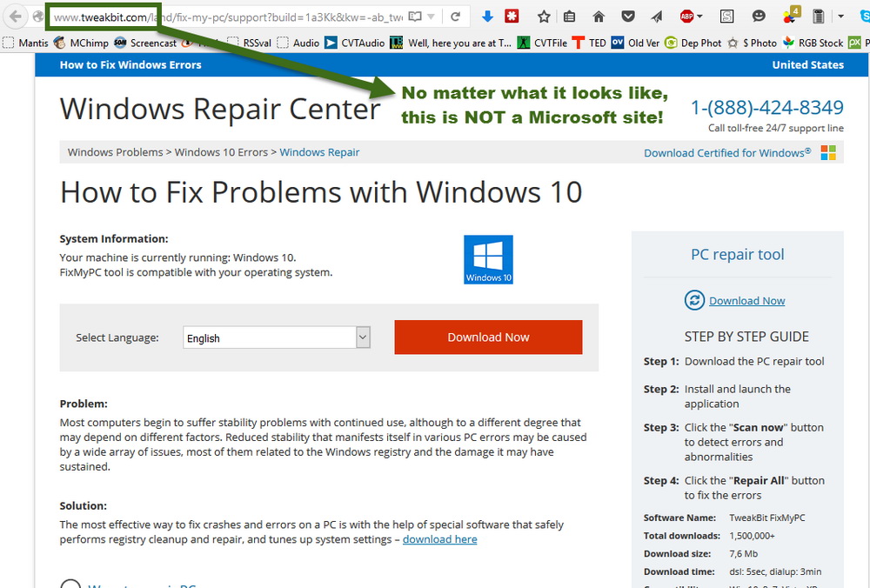
Task: Open Windows 10 Errors breadcrumb
Action: pyautogui.click(x=221, y=152)
